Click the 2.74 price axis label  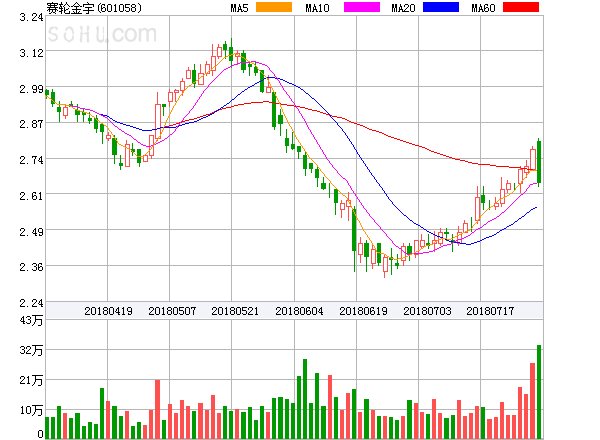pyautogui.click(x=31, y=160)
